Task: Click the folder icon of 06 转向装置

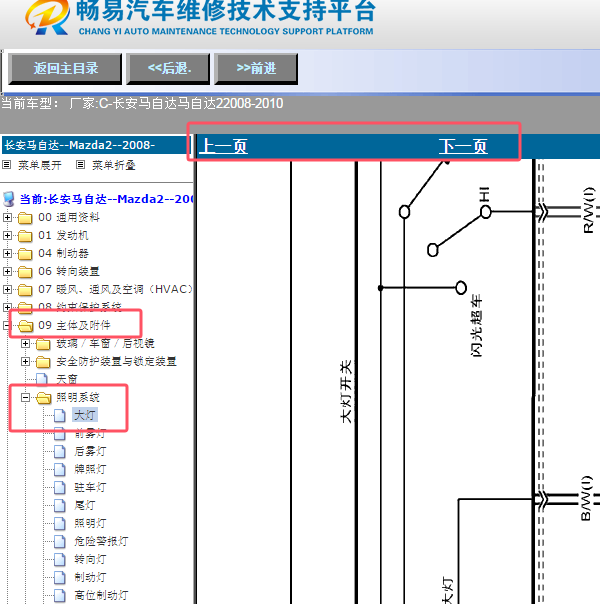Action: pos(25,272)
